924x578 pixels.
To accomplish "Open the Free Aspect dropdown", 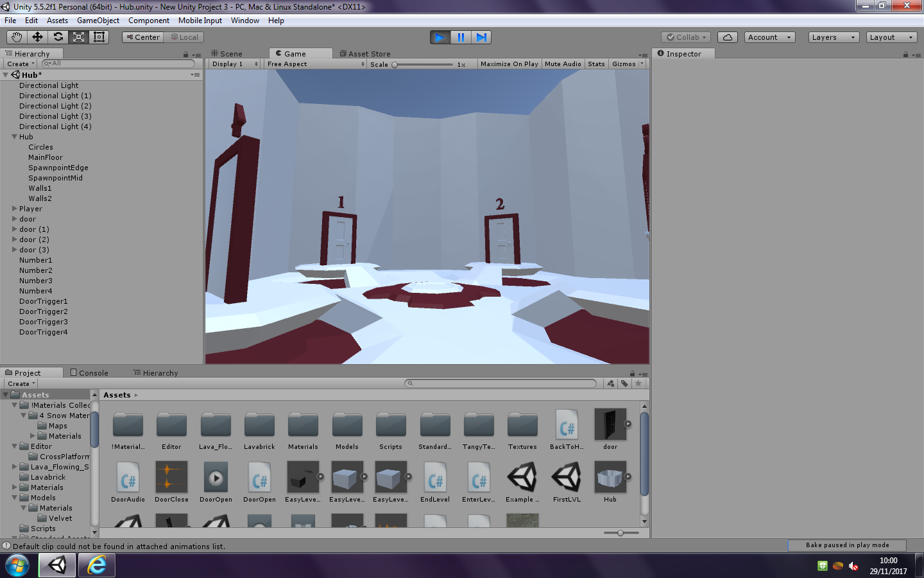I will click(314, 64).
